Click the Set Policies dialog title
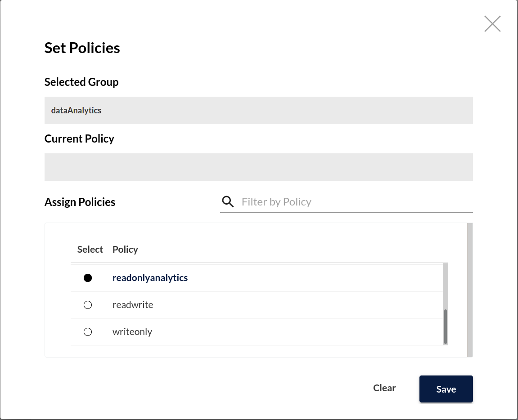 click(82, 48)
